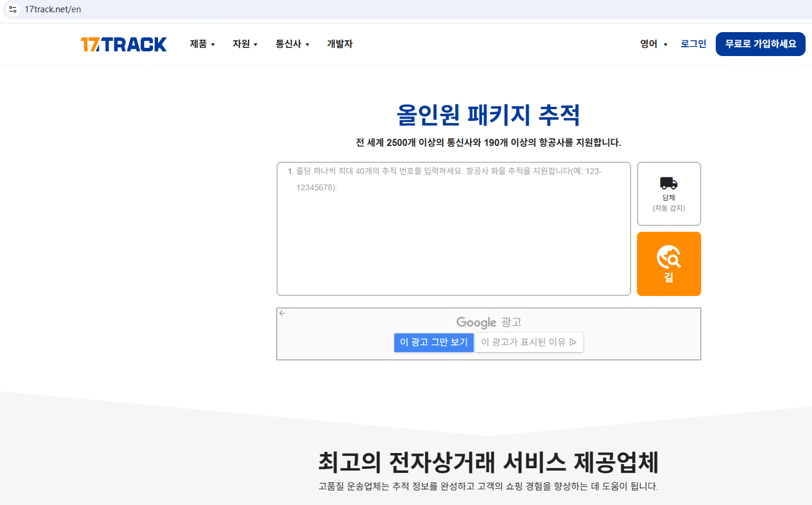
Task: Expand the 제품 dropdown menu
Action: [x=202, y=44]
